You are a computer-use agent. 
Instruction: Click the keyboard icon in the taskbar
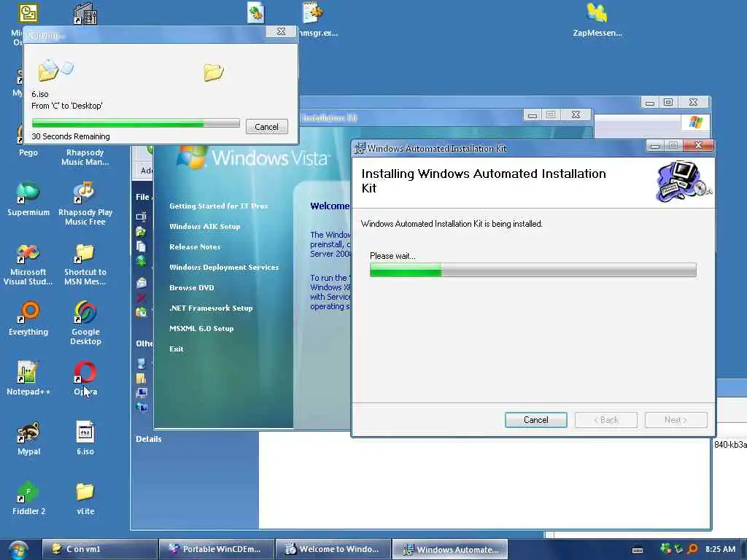[x=638, y=550]
